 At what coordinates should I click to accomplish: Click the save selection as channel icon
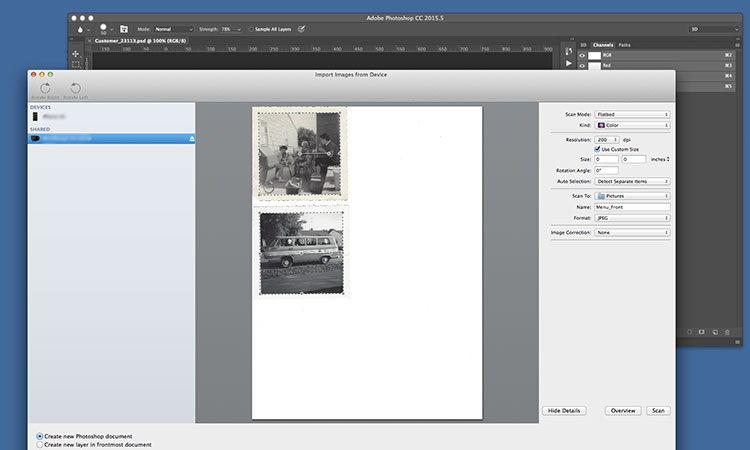pyautogui.click(x=702, y=331)
